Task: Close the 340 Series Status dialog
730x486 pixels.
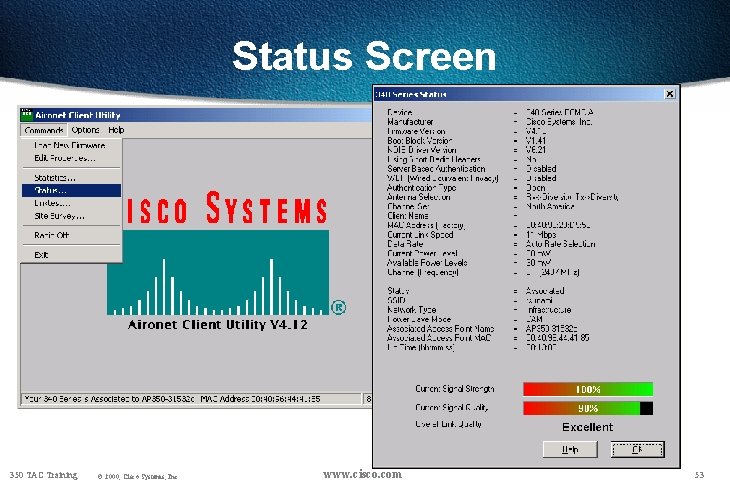Action: [669, 94]
